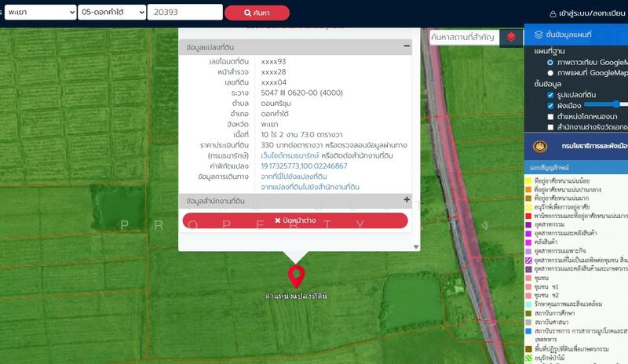Adjust the ผังเมือง opacity slider
This screenshot has height=364, width=628.
[616, 104]
